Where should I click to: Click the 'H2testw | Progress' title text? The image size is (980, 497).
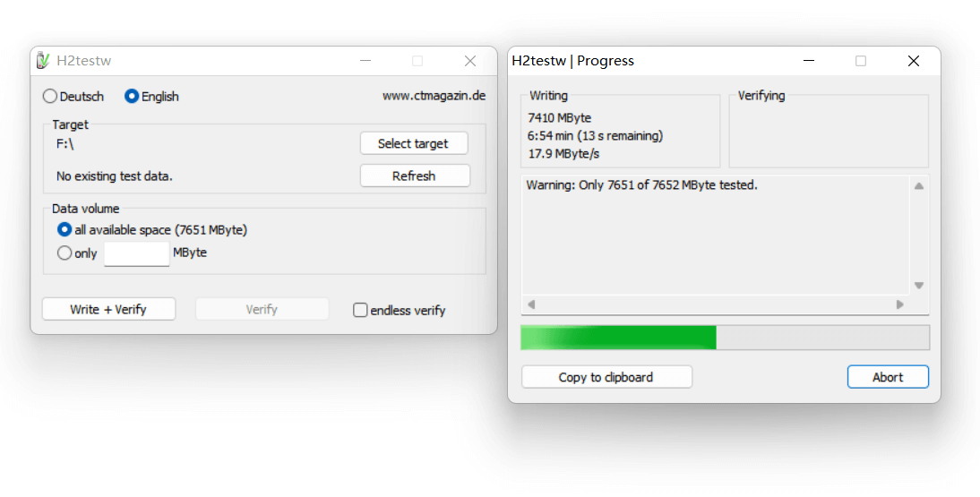(573, 61)
